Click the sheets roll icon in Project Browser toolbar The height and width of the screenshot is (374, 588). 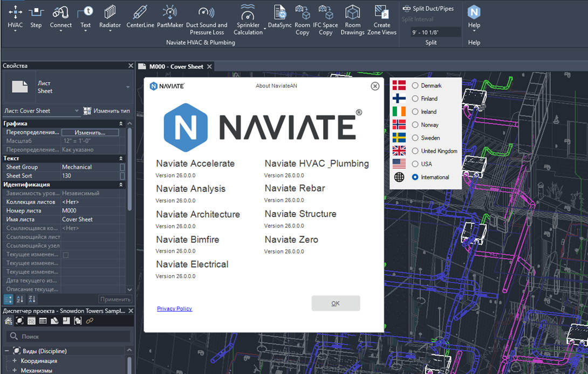[x=54, y=321]
